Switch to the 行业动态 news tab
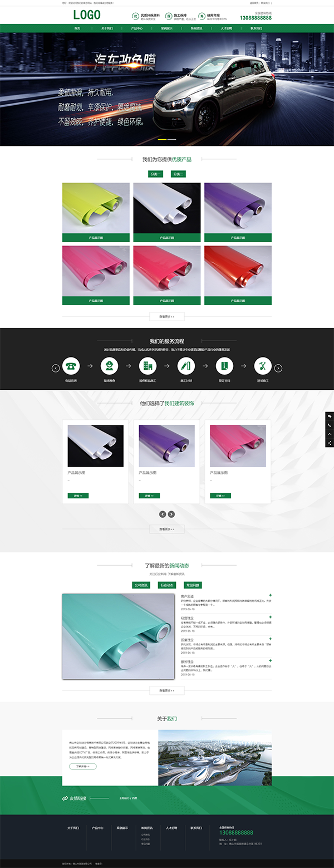This screenshot has height=868, width=334. coord(167,585)
